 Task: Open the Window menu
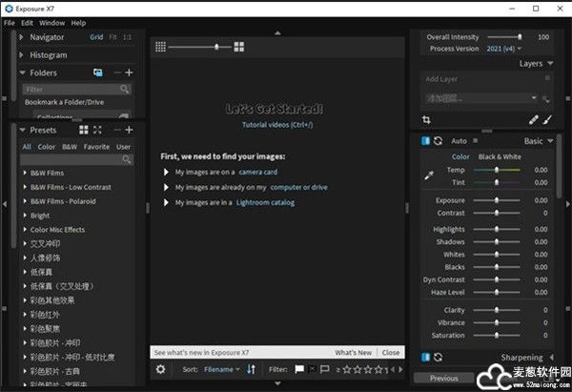click(51, 23)
